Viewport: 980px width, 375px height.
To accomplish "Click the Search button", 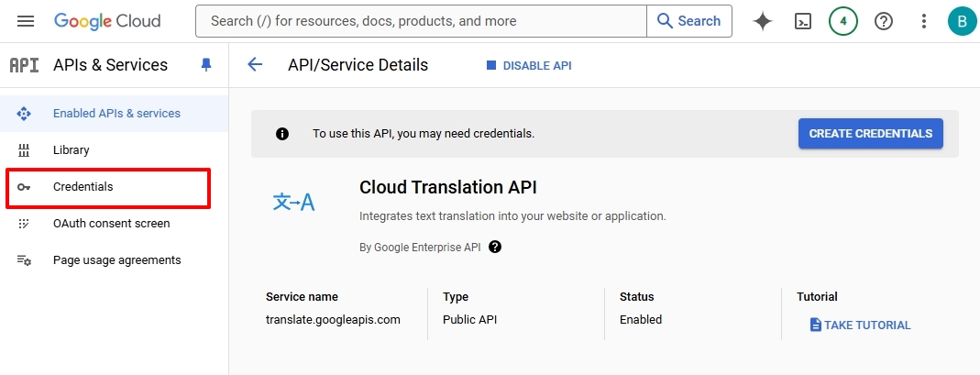I will click(689, 21).
